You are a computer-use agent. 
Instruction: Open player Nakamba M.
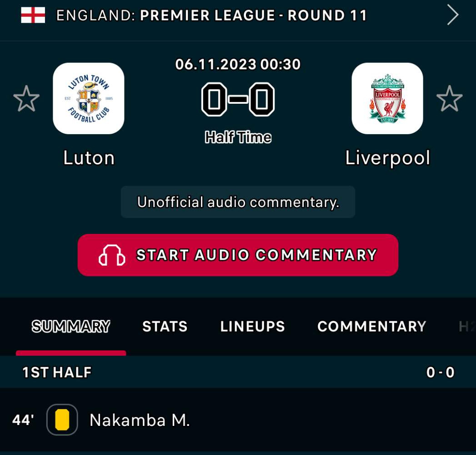(140, 420)
